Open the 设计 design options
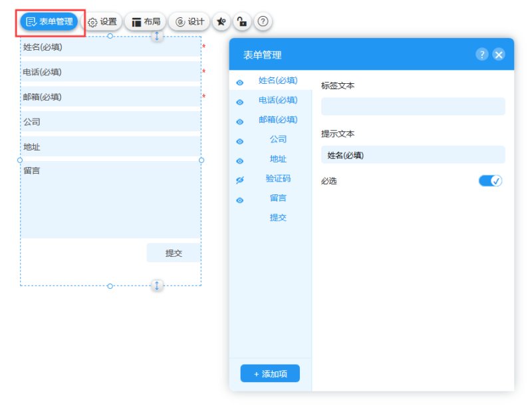 point(190,22)
